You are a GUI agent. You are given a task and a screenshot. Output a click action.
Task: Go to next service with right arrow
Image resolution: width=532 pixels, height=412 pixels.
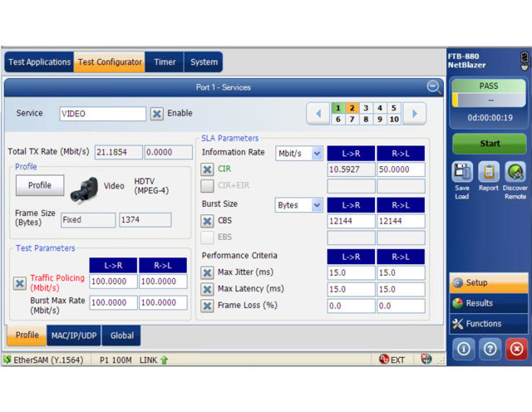(x=414, y=114)
